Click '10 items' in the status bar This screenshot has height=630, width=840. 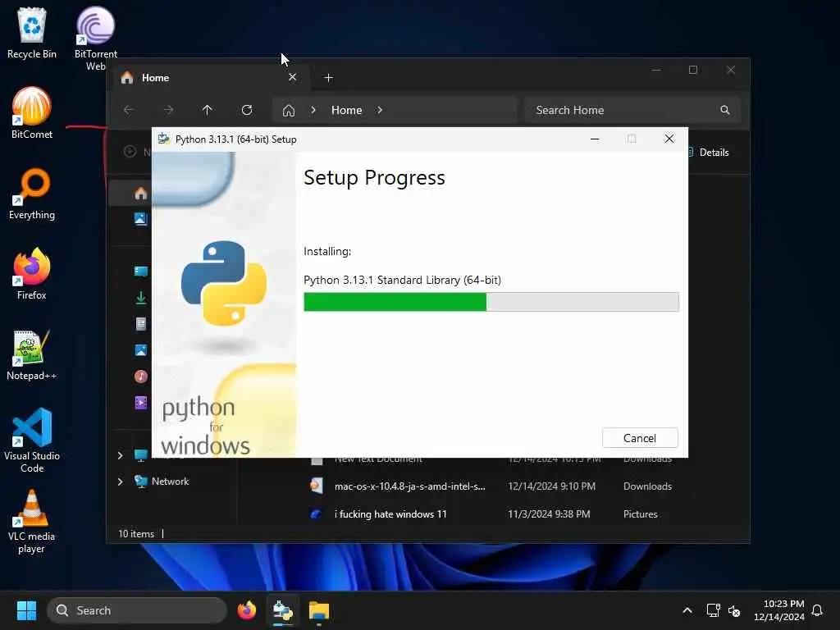click(136, 533)
